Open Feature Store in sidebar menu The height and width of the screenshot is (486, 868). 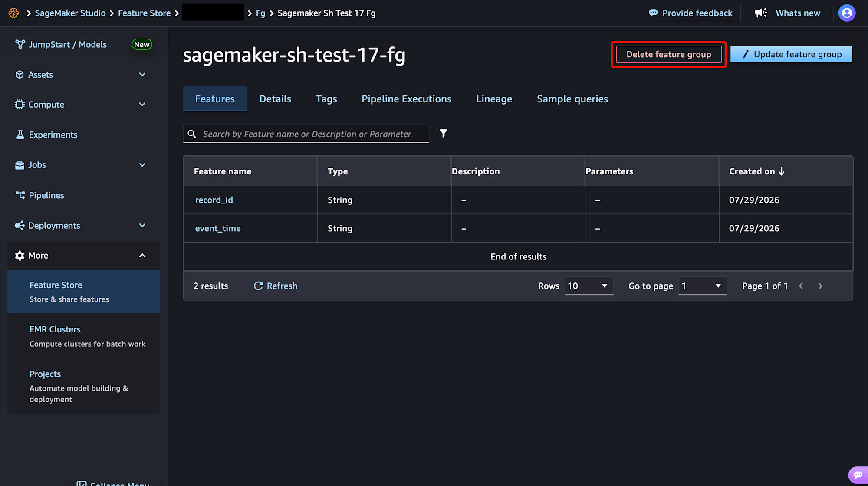point(84,292)
